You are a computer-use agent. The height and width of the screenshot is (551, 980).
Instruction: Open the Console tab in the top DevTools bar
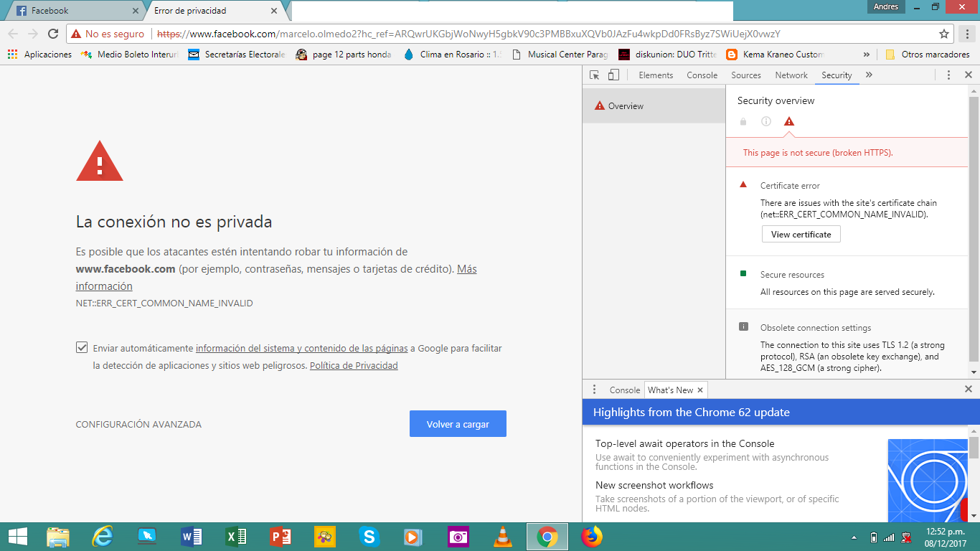point(702,75)
